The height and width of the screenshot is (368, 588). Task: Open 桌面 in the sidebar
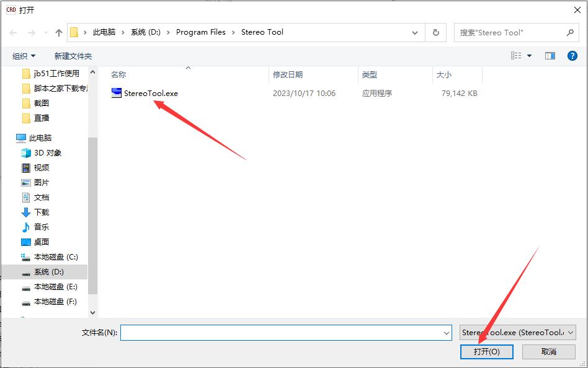coord(42,242)
